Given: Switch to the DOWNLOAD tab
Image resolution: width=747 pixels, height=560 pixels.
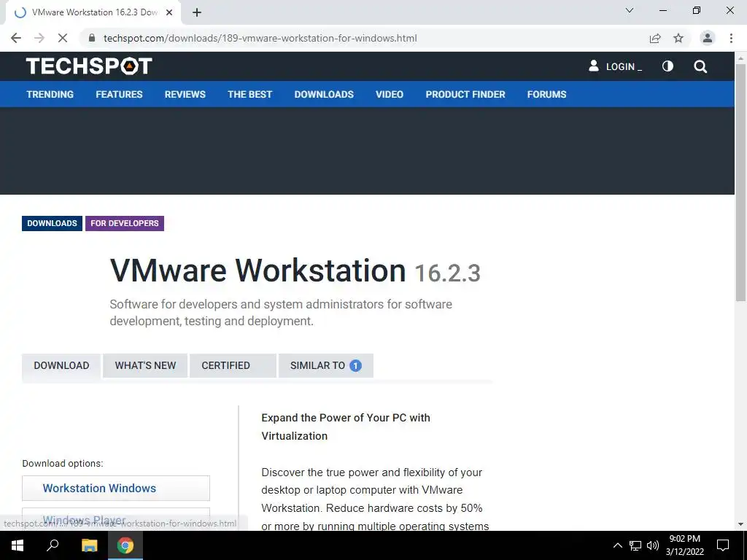Looking at the screenshot, I should coord(61,366).
